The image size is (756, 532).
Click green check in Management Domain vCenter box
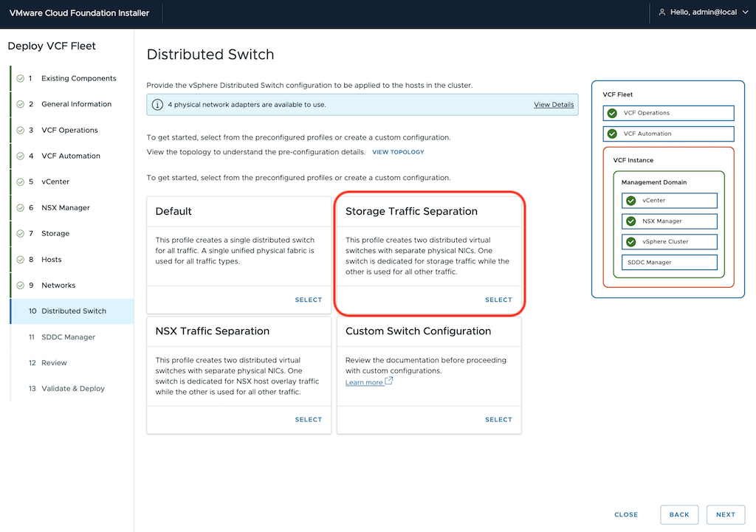pyautogui.click(x=630, y=201)
